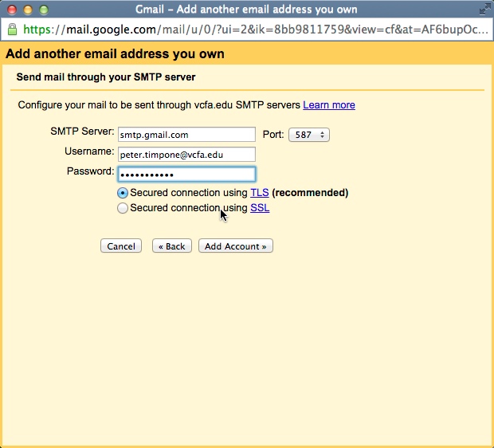Viewport: 494px width, 448px height.
Task: Click the 'Send mail through your SMTP server' heading
Action: pyautogui.click(x=106, y=77)
